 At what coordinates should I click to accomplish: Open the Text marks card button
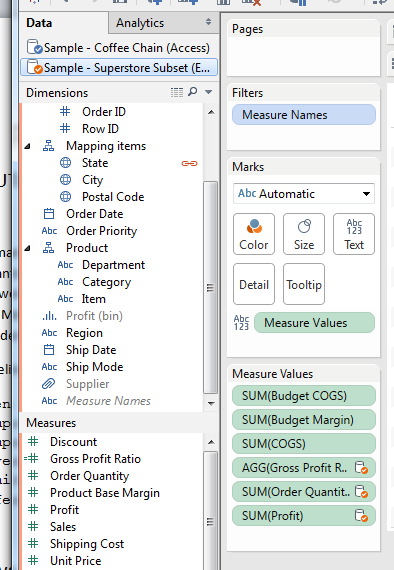click(354, 234)
